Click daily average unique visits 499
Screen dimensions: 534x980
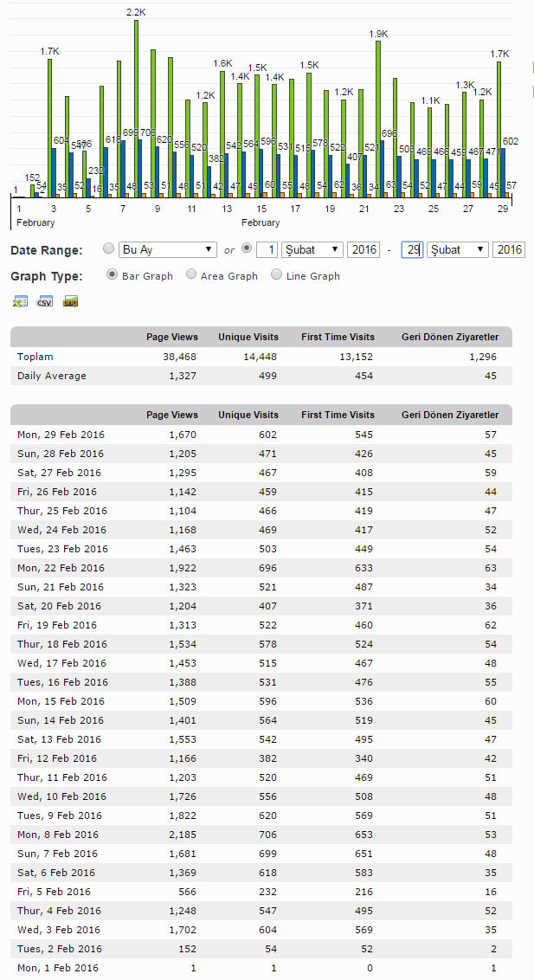point(268,376)
